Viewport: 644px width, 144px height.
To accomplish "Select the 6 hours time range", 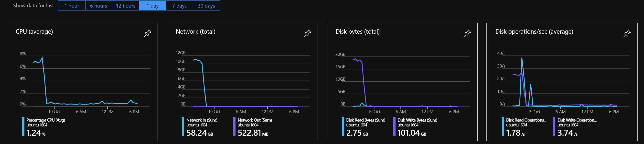I will pyautogui.click(x=98, y=5).
